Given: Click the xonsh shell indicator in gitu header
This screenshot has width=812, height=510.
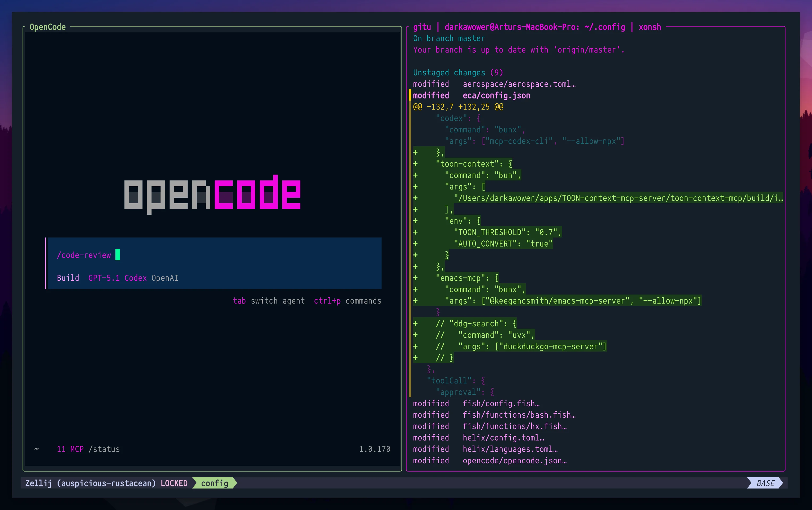Looking at the screenshot, I should point(649,27).
